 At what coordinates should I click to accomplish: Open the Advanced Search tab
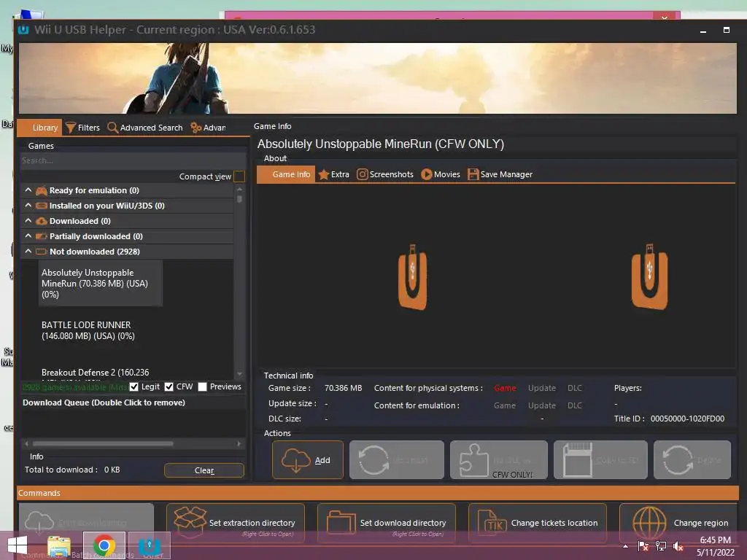pyautogui.click(x=145, y=128)
